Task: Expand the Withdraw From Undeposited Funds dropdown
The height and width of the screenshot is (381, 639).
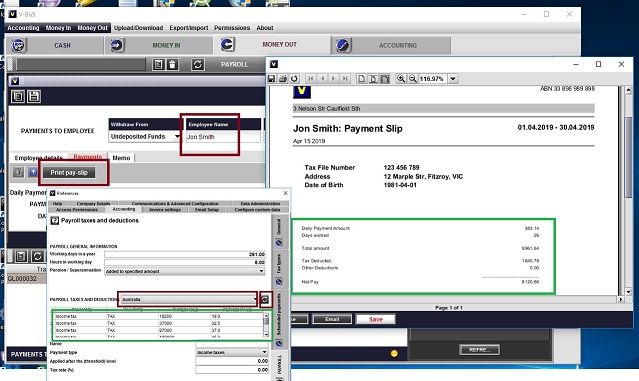Action: (x=177, y=137)
